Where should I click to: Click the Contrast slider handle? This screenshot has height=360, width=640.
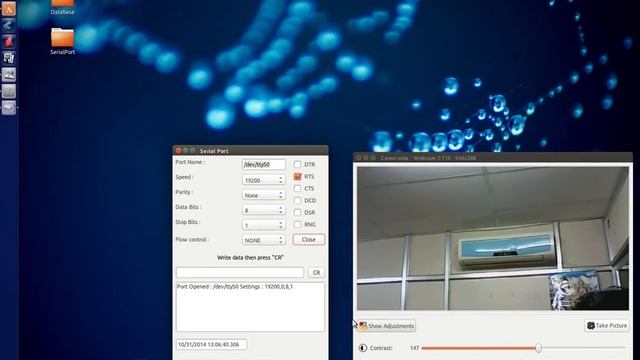click(x=538, y=348)
